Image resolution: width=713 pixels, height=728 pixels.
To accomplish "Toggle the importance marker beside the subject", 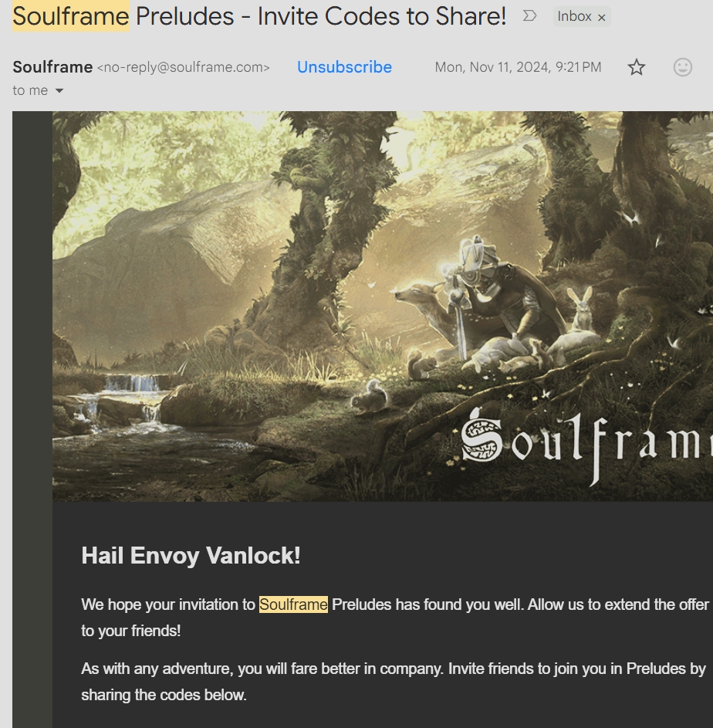I will pyautogui.click(x=529, y=16).
